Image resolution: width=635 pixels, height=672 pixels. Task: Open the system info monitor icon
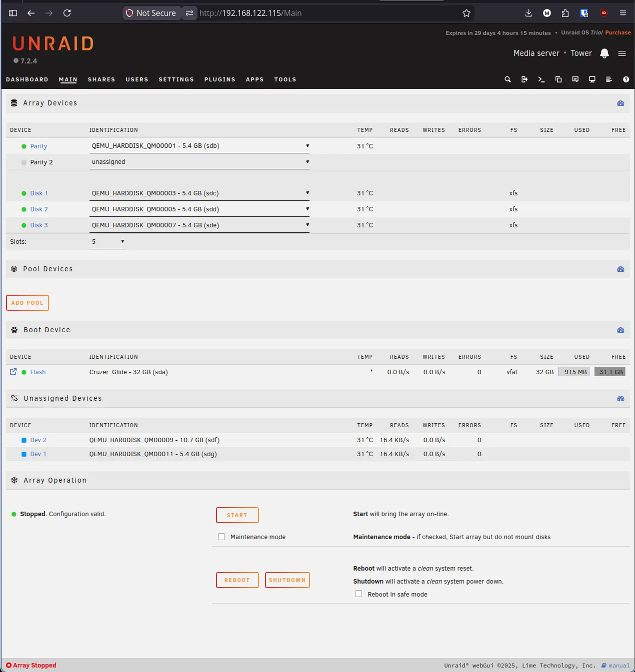592,79
